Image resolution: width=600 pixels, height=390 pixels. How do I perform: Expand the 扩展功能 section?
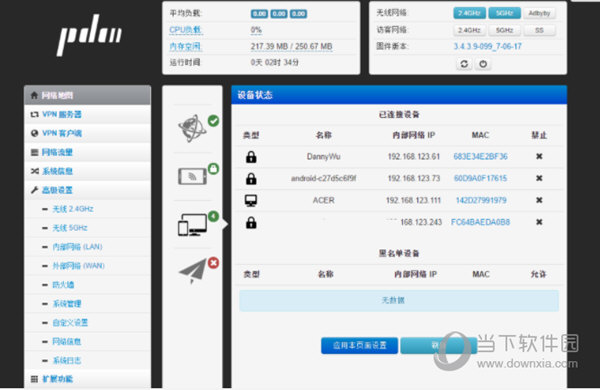click(88, 379)
